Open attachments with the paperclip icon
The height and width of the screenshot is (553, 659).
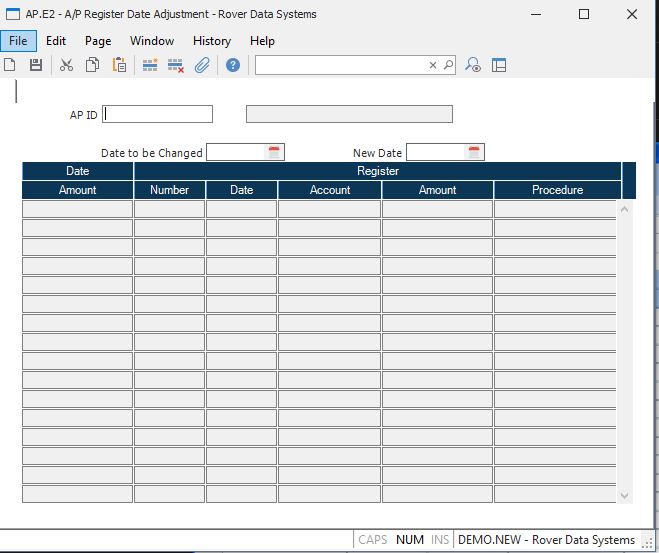click(x=201, y=65)
